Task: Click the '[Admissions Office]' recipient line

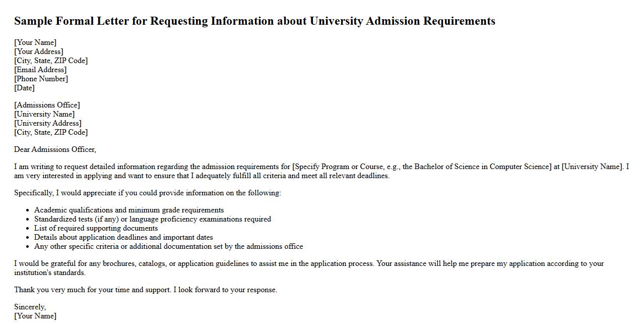Action: pyautogui.click(x=47, y=105)
